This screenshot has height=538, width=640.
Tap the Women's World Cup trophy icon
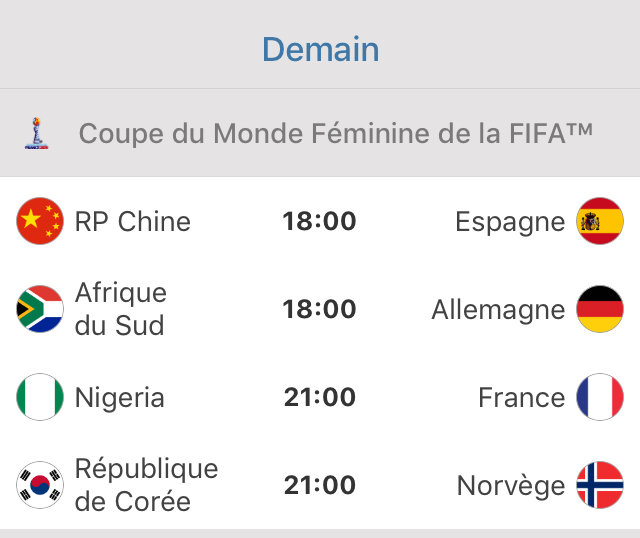click(x=37, y=133)
